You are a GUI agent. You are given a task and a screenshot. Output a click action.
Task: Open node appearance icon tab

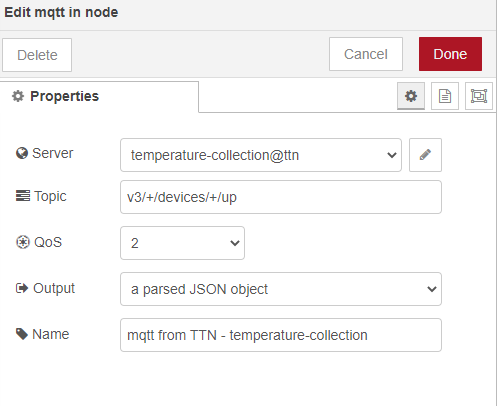coord(479,96)
